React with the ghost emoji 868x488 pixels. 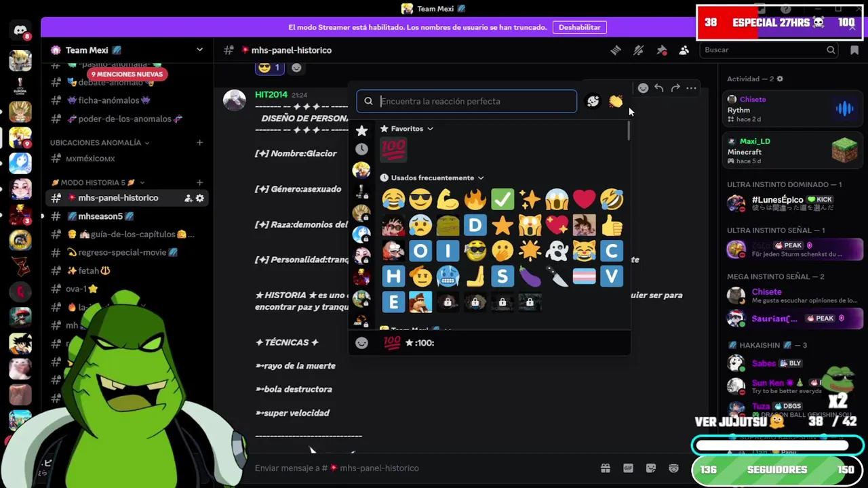pyautogui.click(x=557, y=251)
